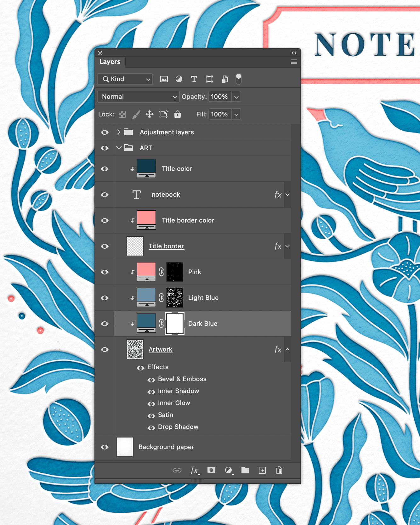Open the Kind filter dropdown
This screenshot has width=420, height=525.
point(125,79)
